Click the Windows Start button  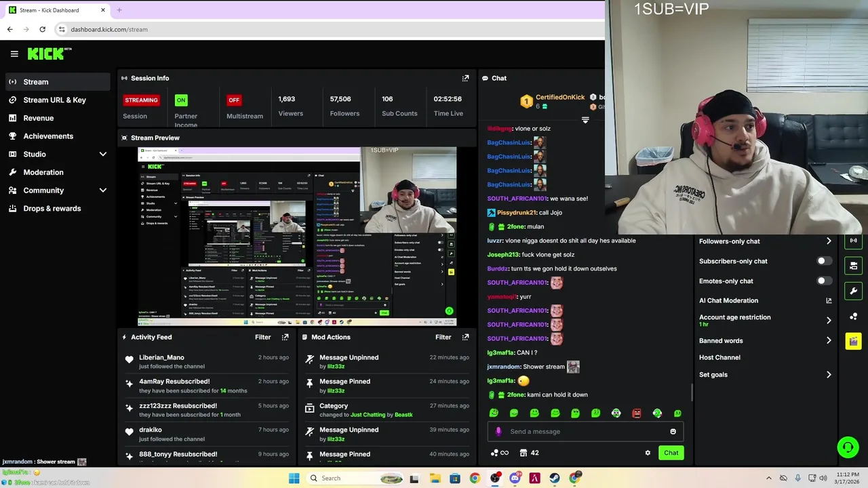294,479
